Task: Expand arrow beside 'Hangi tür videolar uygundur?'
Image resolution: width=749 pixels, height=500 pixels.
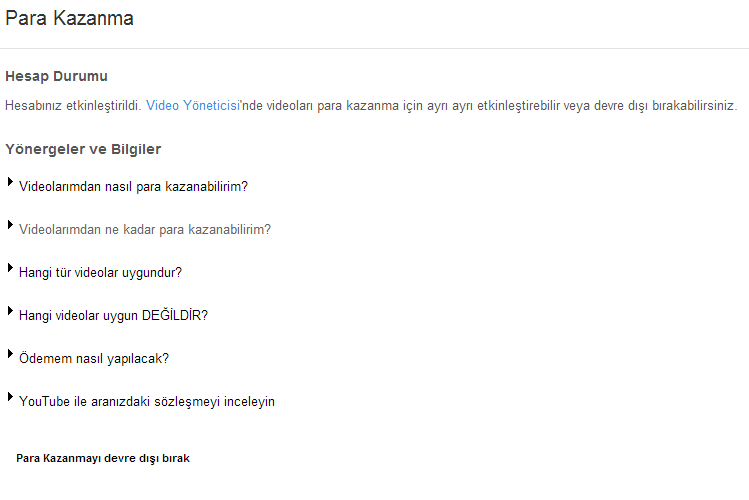Action: tap(10, 268)
